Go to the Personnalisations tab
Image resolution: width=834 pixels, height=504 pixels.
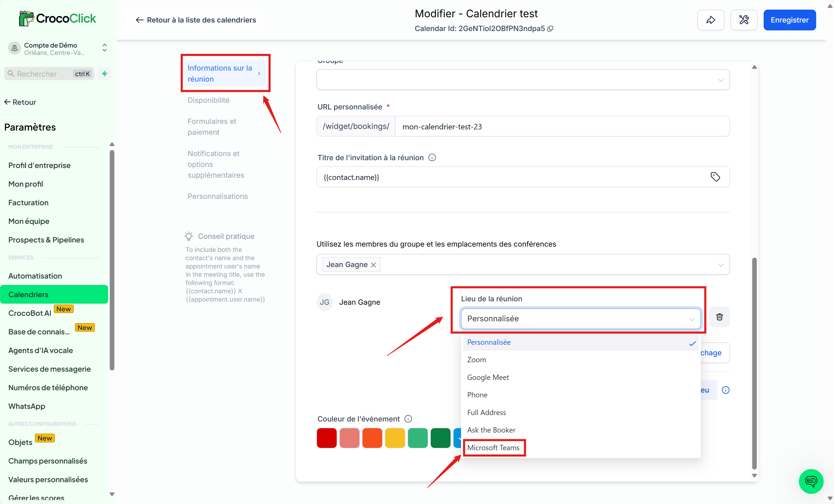tap(218, 196)
